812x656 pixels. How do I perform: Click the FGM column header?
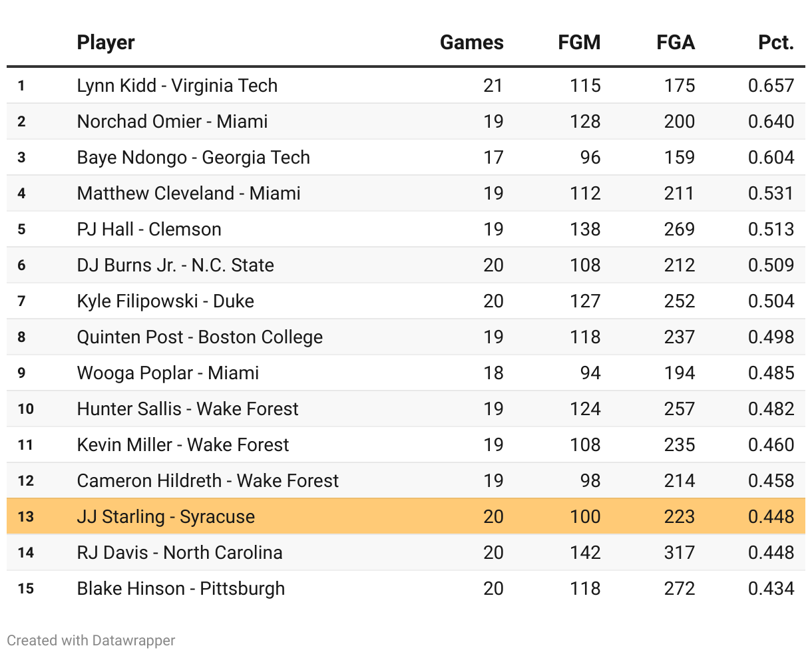[579, 43]
